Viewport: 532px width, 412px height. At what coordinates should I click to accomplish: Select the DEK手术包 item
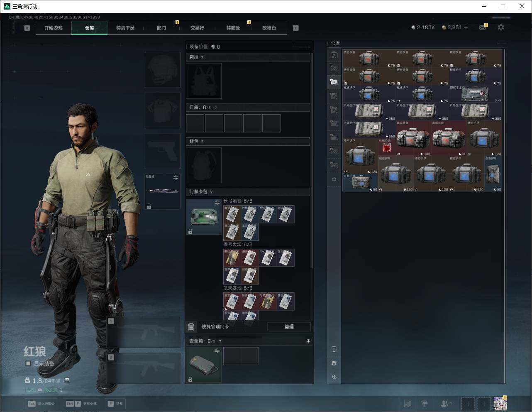pyautogui.click(x=475, y=94)
